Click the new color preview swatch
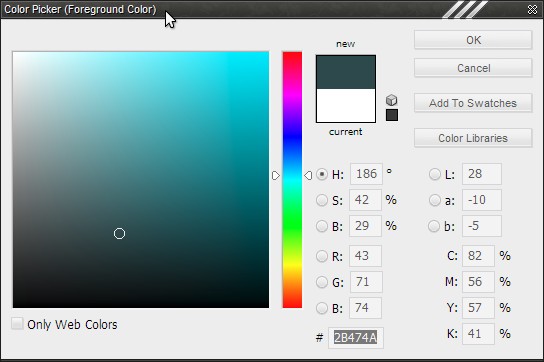Screen dimensions: 544x362 tap(346, 72)
